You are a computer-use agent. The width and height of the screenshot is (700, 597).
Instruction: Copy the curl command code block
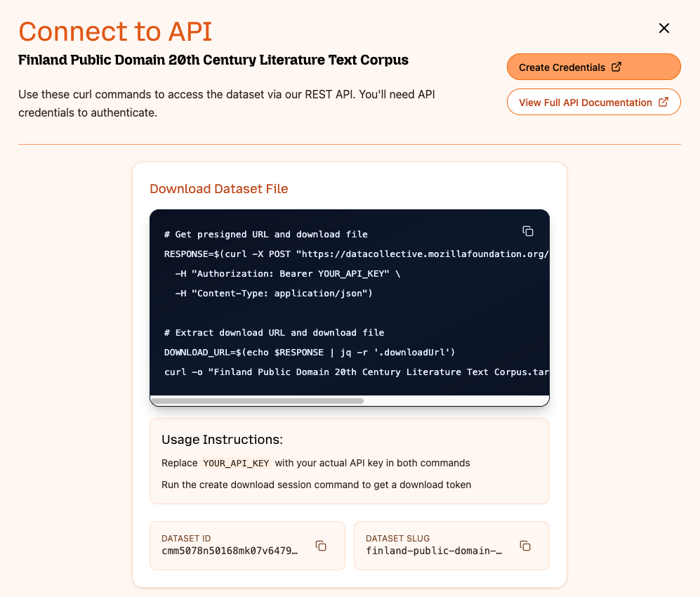(x=528, y=231)
